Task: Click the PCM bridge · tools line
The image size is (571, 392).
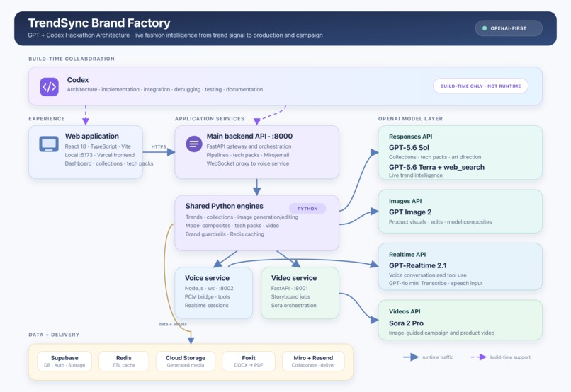Action: [x=207, y=296]
